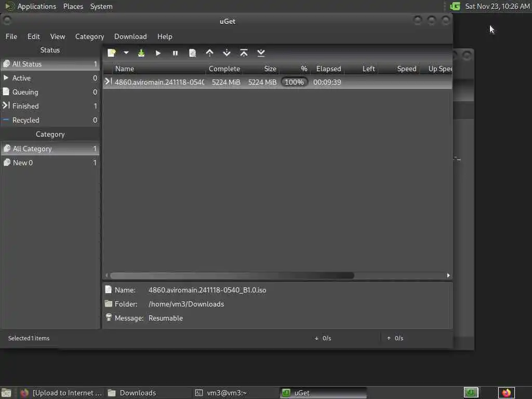Click the Selected 1 items status text

(x=29, y=338)
